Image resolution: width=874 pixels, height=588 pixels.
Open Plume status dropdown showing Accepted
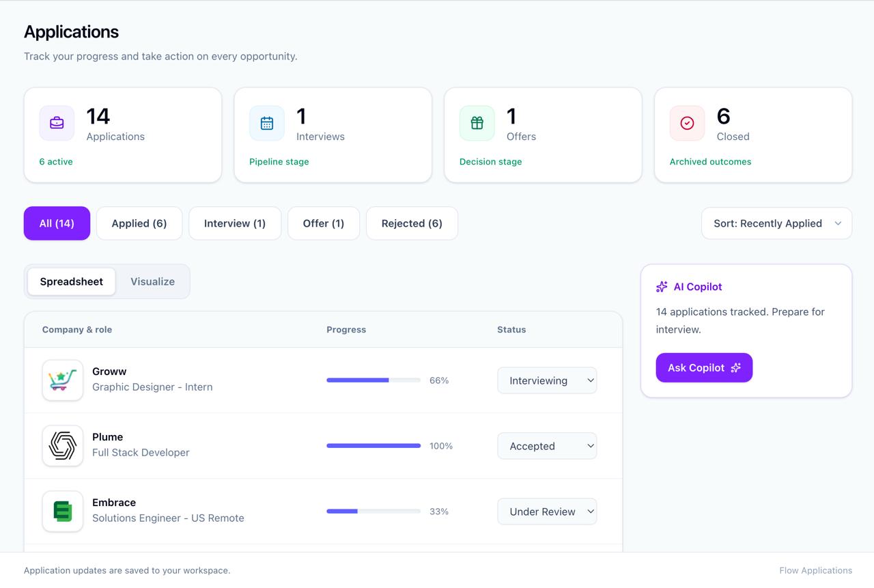(x=547, y=446)
